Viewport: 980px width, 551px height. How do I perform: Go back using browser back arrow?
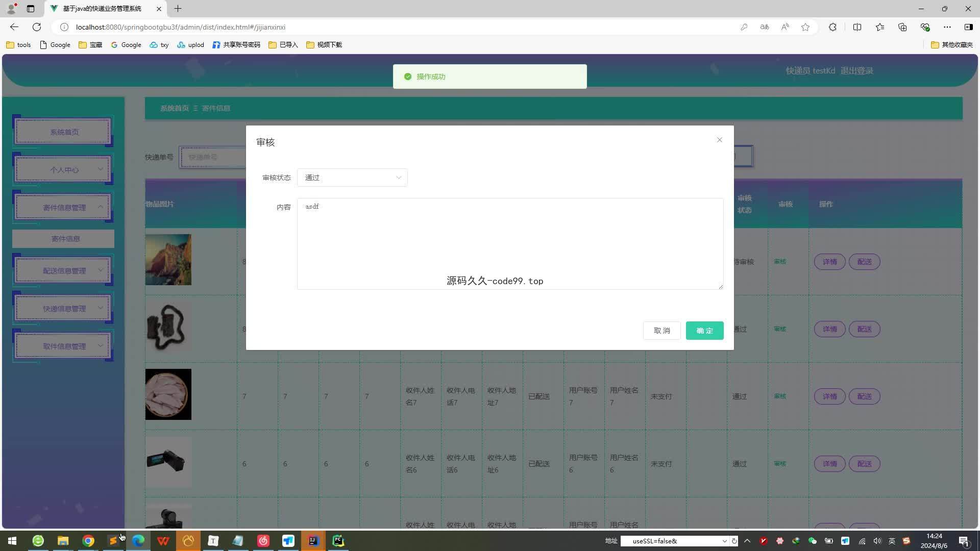pos(14,27)
